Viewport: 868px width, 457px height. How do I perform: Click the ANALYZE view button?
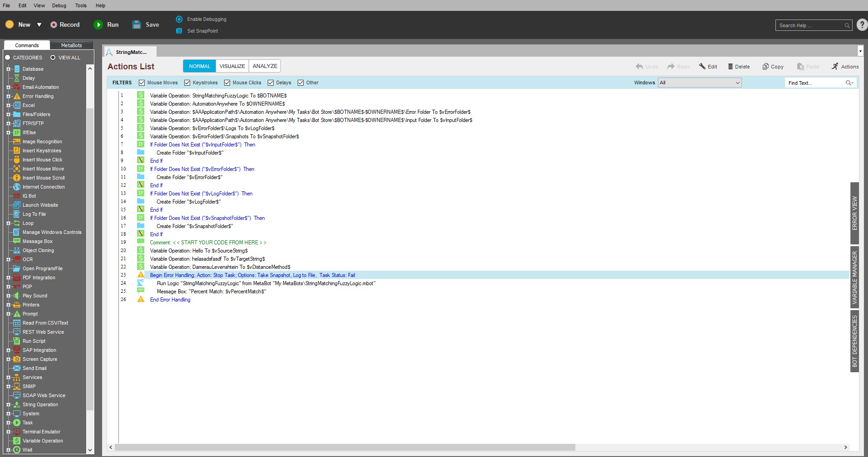[265, 66]
